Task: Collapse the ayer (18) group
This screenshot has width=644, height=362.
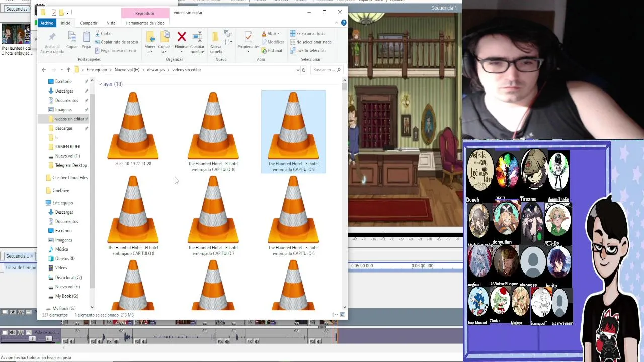Action: (x=100, y=84)
